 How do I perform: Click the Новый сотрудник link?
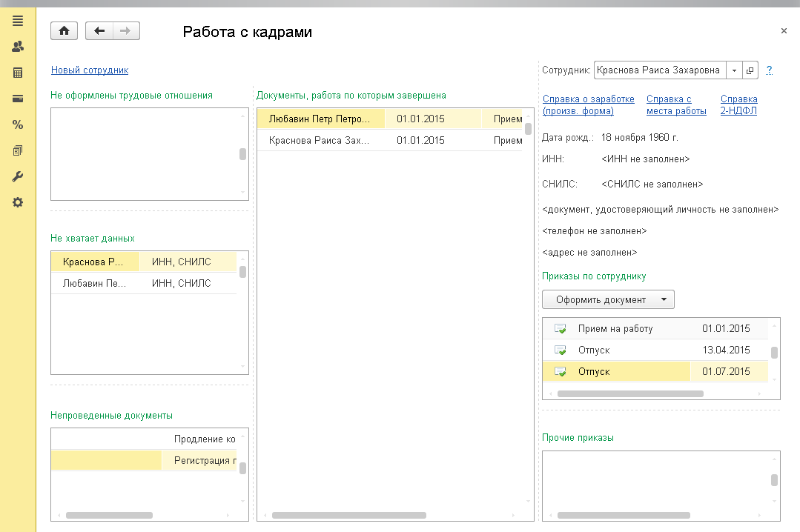(x=90, y=70)
